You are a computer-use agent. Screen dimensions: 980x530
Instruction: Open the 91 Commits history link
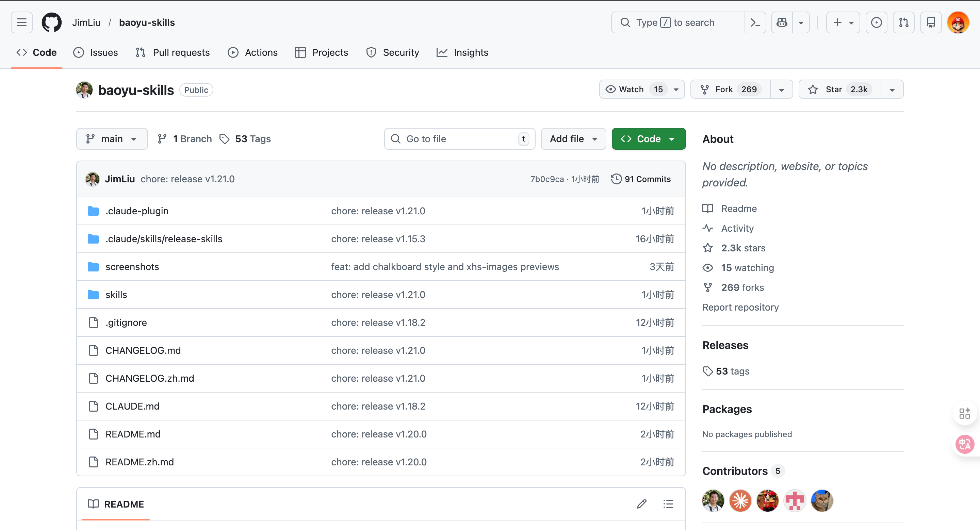click(641, 179)
